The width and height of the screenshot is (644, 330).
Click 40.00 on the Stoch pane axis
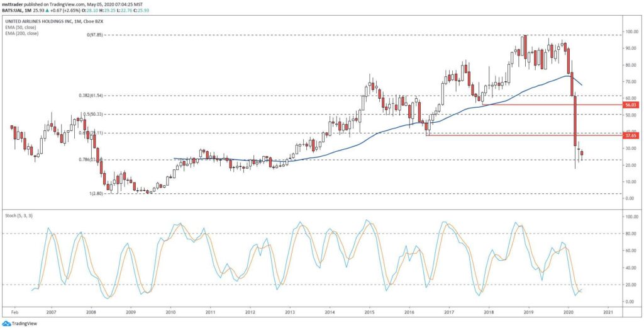click(630, 268)
